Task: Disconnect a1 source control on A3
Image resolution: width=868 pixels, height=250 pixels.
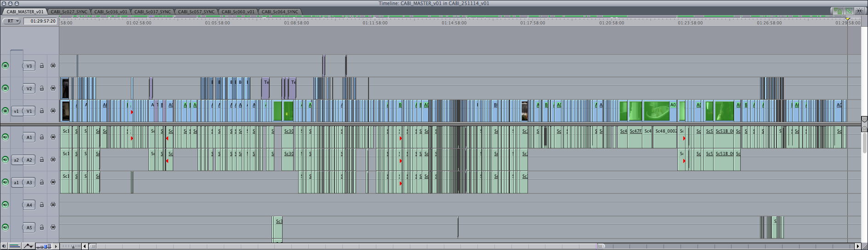Action: [x=17, y=182]
